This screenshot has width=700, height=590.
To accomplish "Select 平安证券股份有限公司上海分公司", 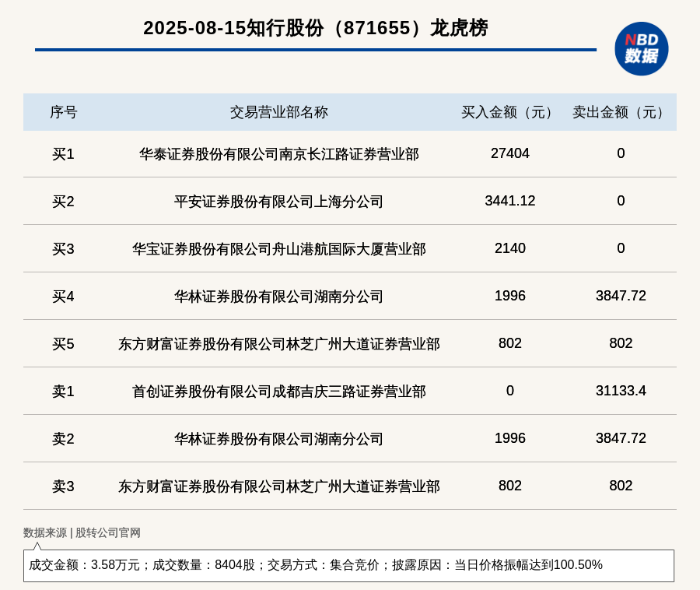I will click(279, 202).
